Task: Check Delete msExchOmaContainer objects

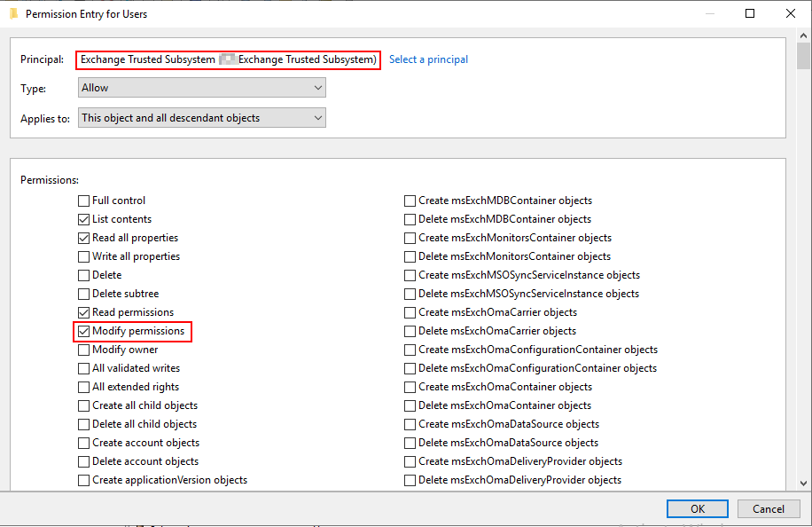Action: [x=410, y=405]
